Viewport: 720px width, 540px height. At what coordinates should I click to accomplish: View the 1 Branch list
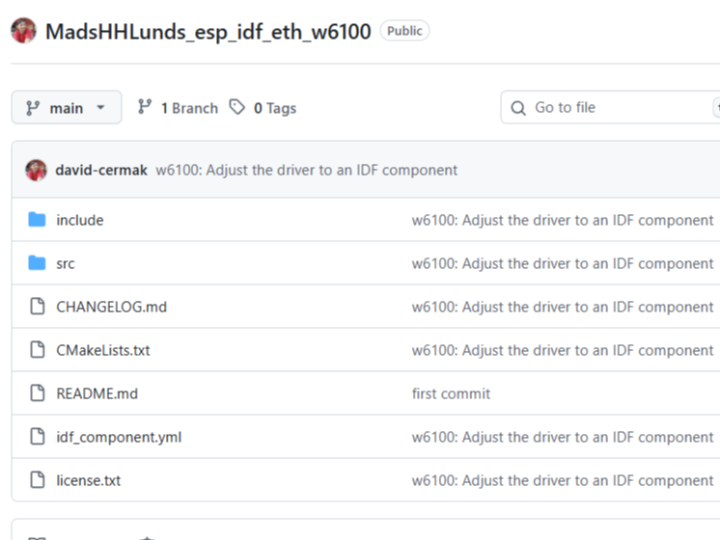pos(177,108)
